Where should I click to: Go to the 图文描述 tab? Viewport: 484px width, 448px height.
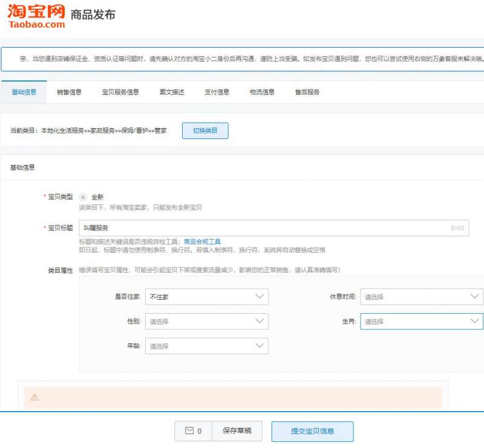[172, 92]
